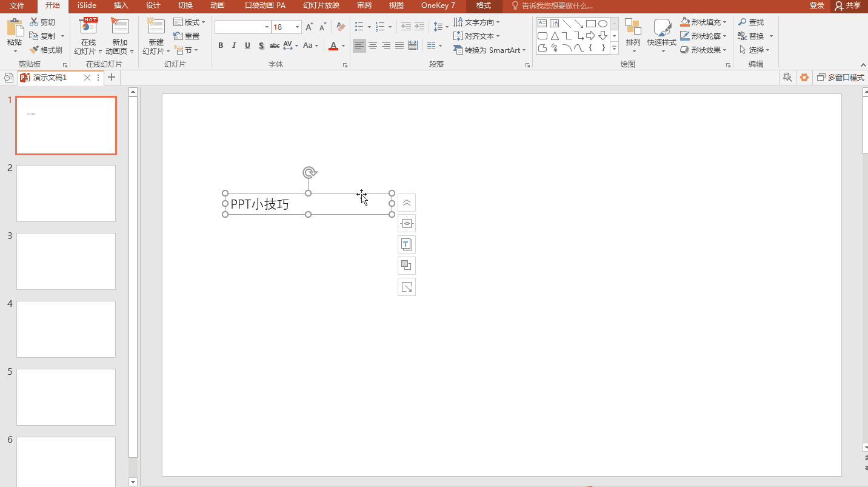Switch to the Animations (动画) tab
Screen dimensions: 868x487
tap(218, 5)
